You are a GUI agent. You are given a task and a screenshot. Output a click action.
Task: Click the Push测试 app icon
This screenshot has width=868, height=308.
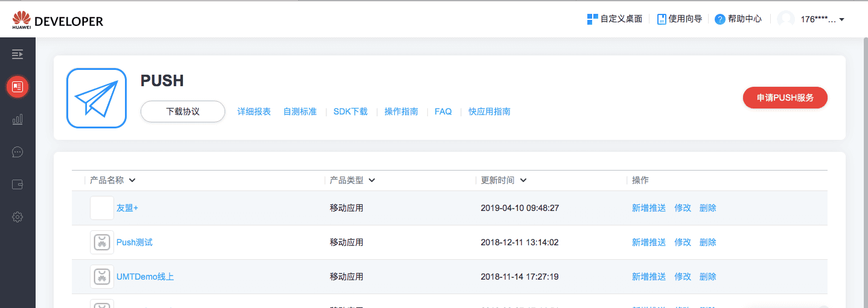tap(102, 242)
